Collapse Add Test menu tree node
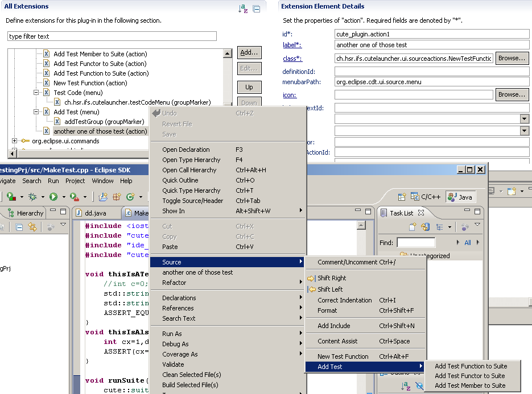The width and height of the screenshot is (532, 394). (x=36, y=112)
